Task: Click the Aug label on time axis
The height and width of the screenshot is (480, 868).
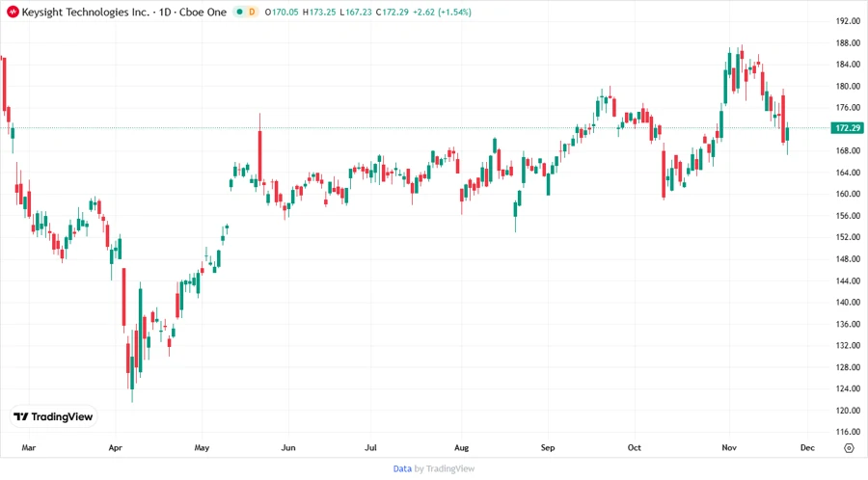Action: [461, 447]
